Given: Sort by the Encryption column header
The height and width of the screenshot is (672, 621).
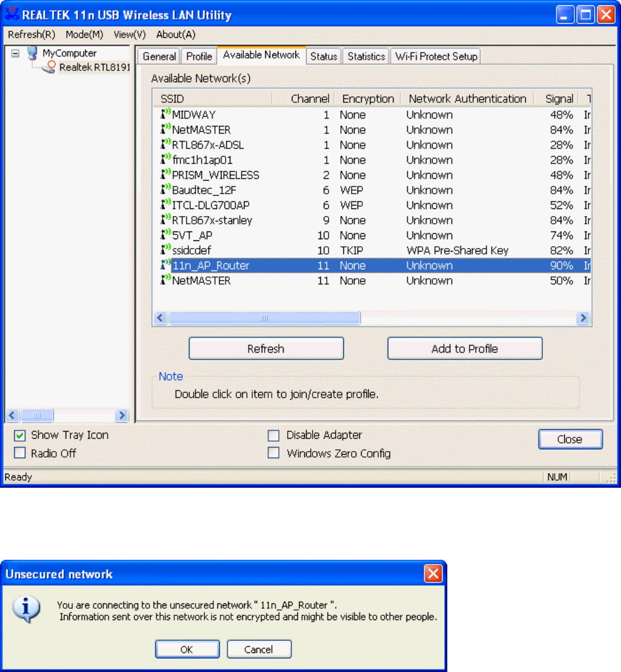Looking at the screenshot, I should point(368,99).
